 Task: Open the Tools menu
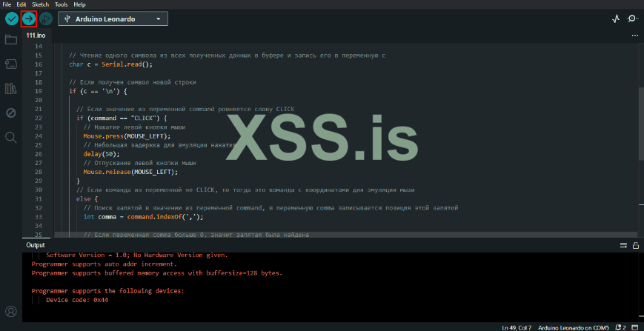[62, 4]
